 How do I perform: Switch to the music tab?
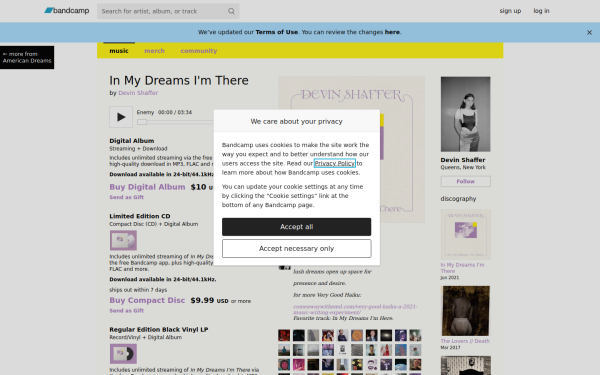(119, 51)
